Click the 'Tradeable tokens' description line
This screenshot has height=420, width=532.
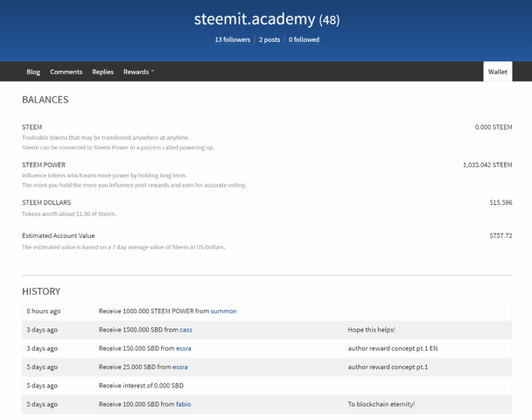106,137
